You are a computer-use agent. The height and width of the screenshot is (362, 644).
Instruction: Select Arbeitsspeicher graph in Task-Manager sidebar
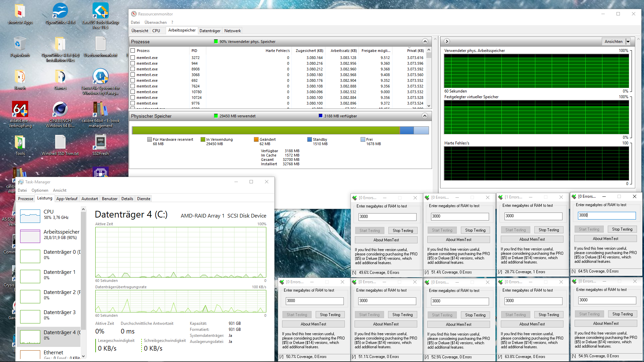[x=30, y=236]
